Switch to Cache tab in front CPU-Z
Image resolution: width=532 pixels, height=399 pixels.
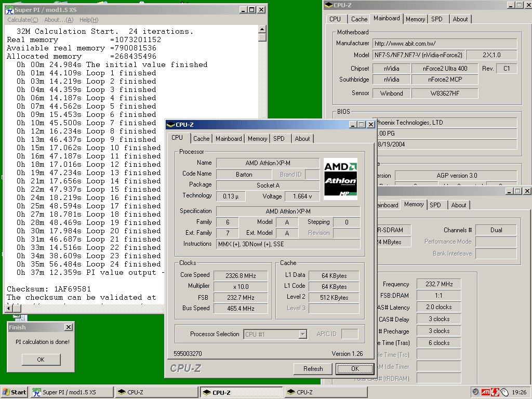coord(201,138)
